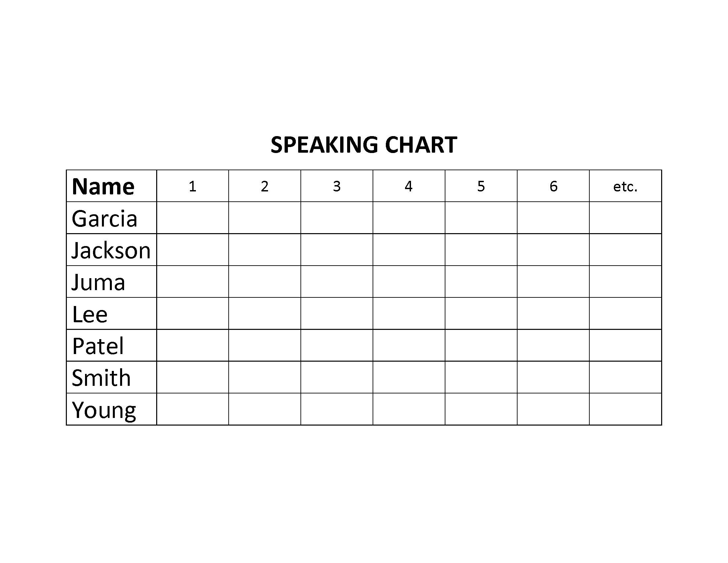The width and height of the screenshot is (728, 563).
Task: Select the Smith name cell
Action: (111, 377)
